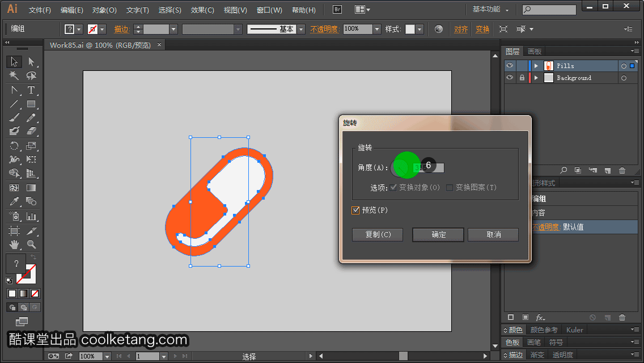Open the brush definition Basic dropdown
Viewport: 644px width, 363px height.
pyautogui.click(x=301, y=29)
